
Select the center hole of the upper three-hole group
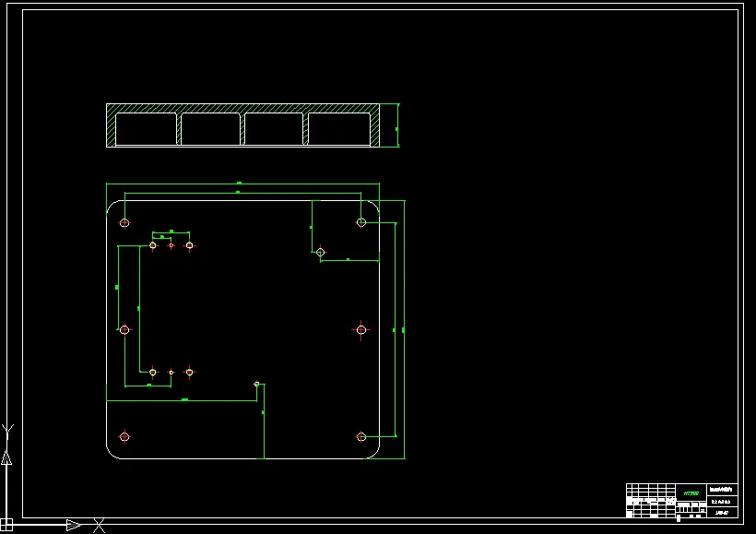tap(171, 245)
